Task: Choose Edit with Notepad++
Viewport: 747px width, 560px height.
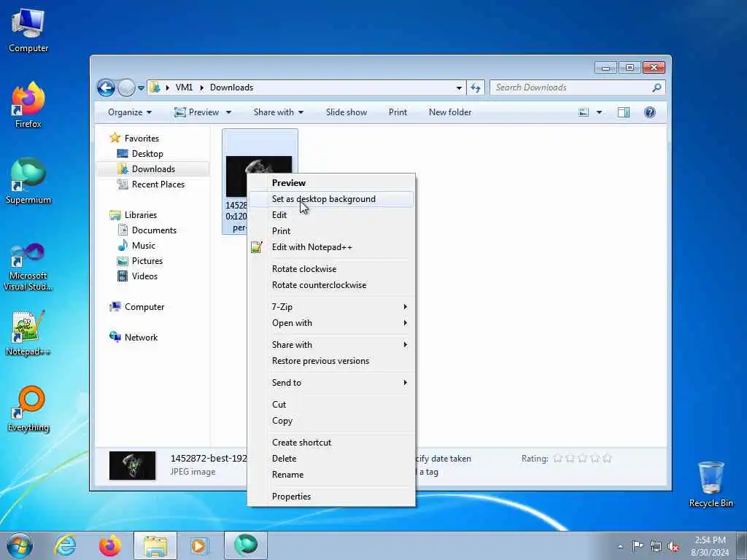Action: click(x=332, y=247)
